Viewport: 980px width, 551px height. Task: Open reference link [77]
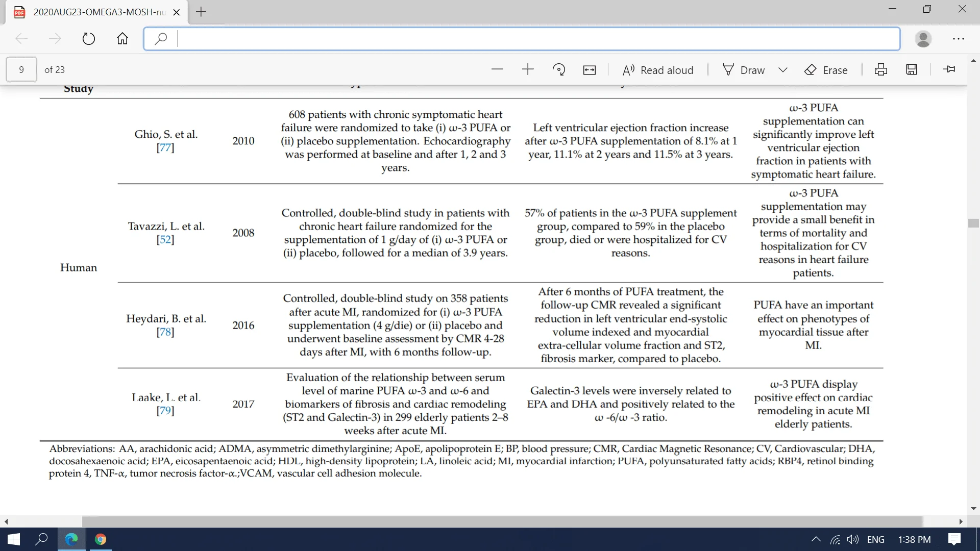tap(165, 147)
